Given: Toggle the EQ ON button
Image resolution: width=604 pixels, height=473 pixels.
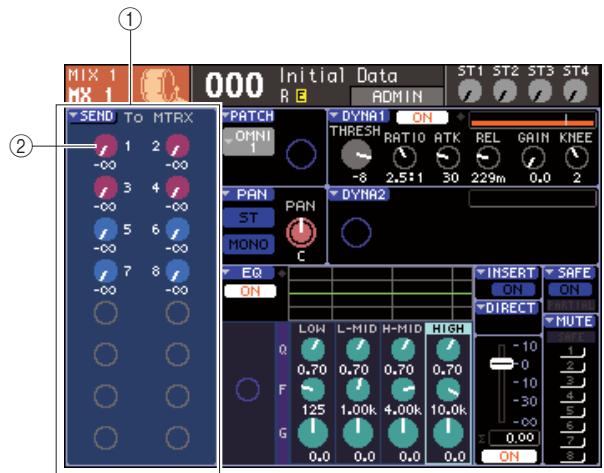Looking at the screenshot, I should 250,291.
